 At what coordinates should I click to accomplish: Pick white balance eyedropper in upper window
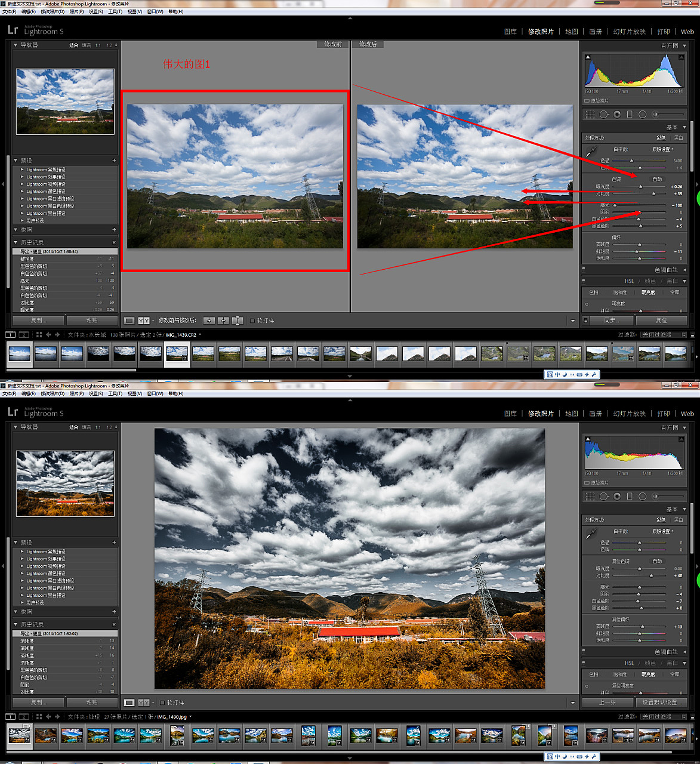point(591,151)
